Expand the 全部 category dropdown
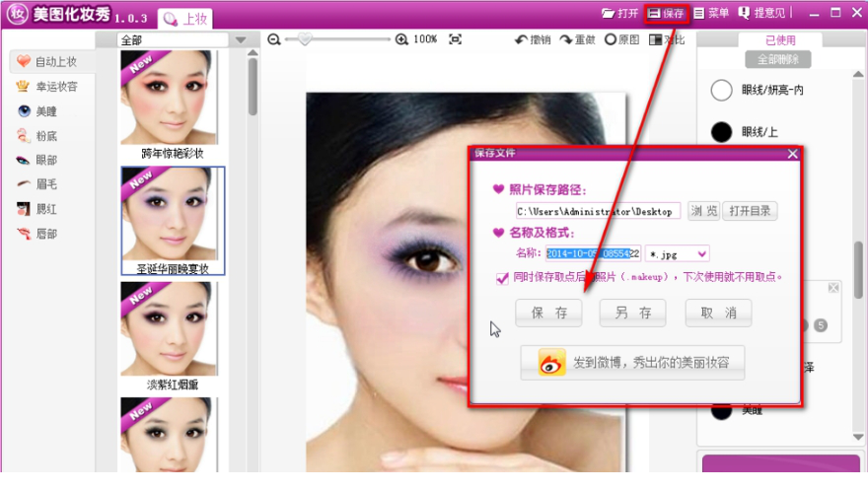 [241, 39]
